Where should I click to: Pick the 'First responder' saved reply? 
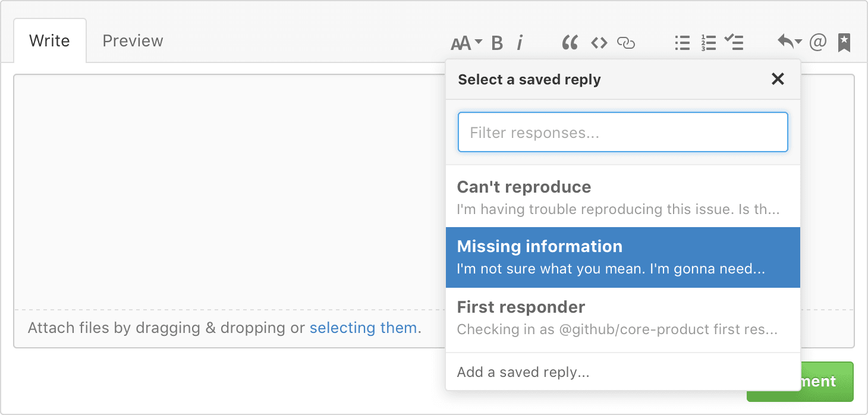pyautogui.click(x=622, y=317)
